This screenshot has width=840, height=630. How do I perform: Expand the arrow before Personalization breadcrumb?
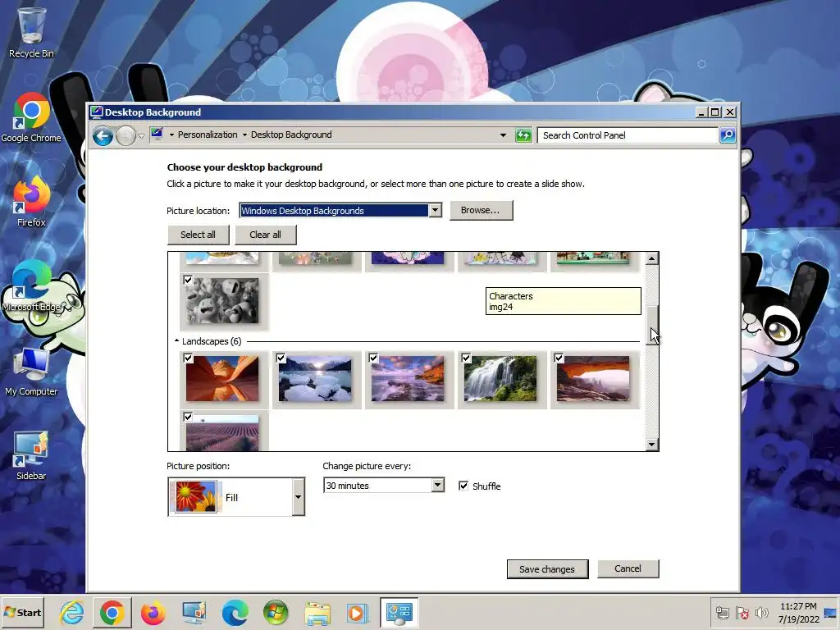point(171,135)
